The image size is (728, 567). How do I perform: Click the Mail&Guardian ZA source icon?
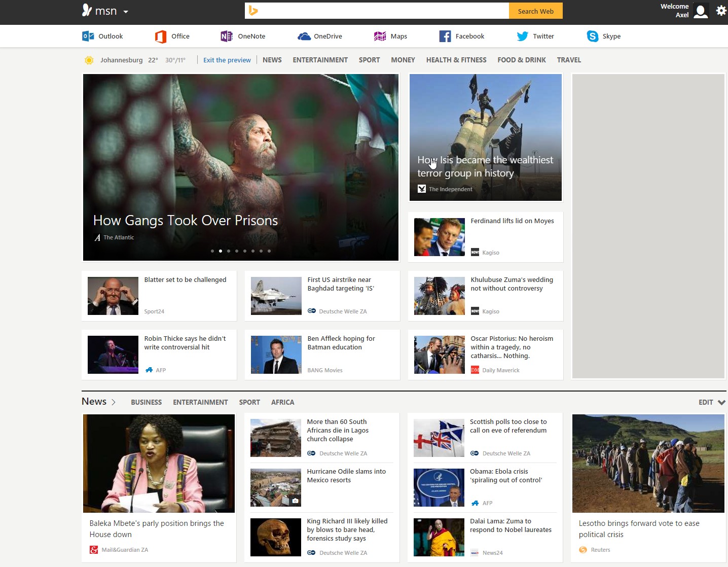[x=94, y=550]
